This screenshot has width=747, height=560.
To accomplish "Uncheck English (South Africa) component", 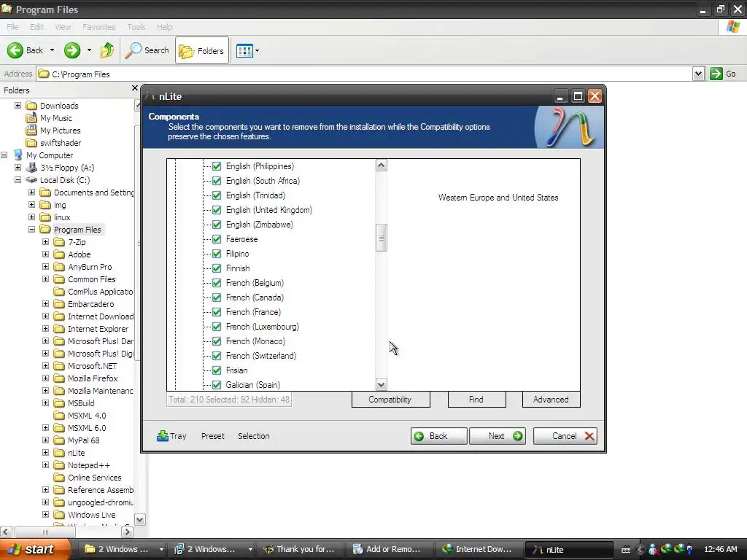I will click(216, 181).
